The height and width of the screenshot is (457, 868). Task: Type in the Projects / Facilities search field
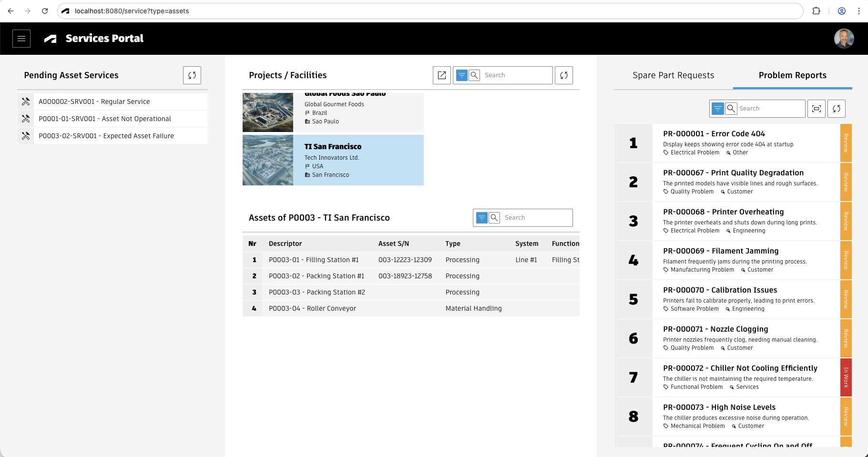[517, 75]
